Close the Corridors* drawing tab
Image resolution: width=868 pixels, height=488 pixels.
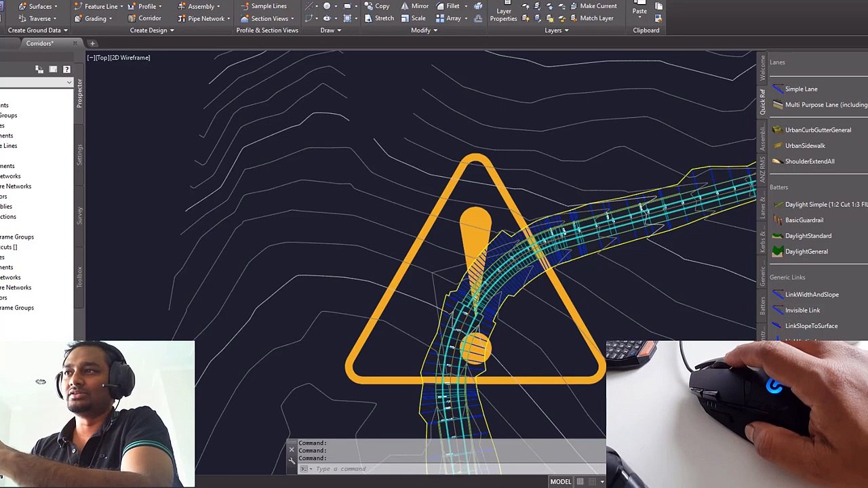pyautogui.click(x=75, y=43)
